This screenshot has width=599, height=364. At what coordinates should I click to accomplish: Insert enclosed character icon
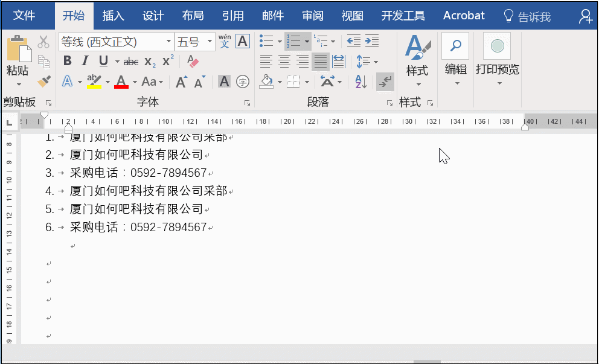[x=243, y=81]
